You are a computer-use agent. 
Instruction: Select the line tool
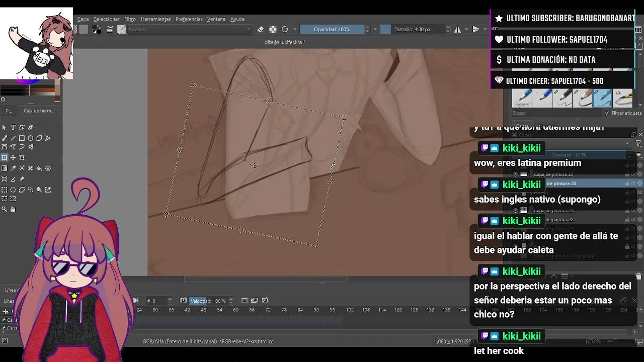click(13, 138)
